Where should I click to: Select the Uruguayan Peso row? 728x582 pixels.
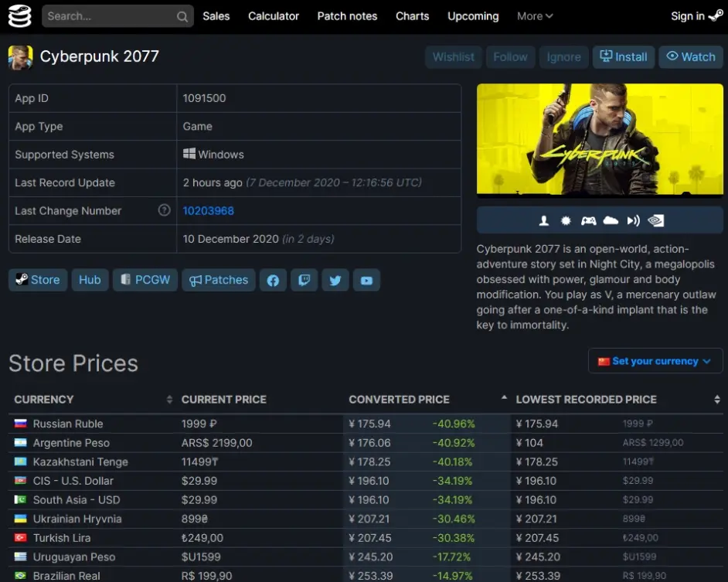pos(366,557)
